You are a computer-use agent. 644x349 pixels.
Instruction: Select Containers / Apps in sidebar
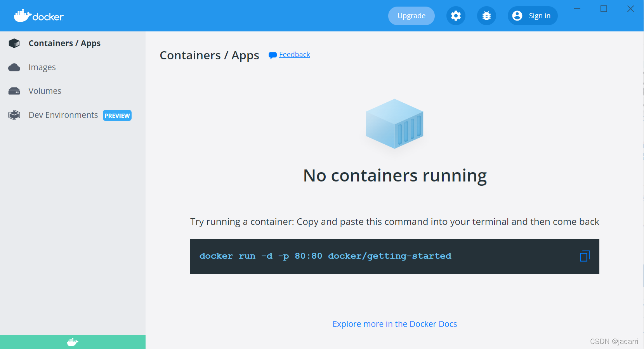point(64,43)
